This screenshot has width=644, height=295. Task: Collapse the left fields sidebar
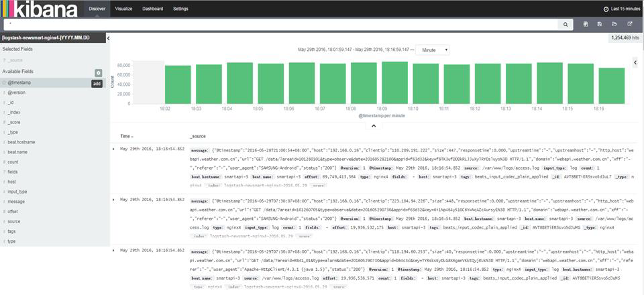(x=109, y=38)
